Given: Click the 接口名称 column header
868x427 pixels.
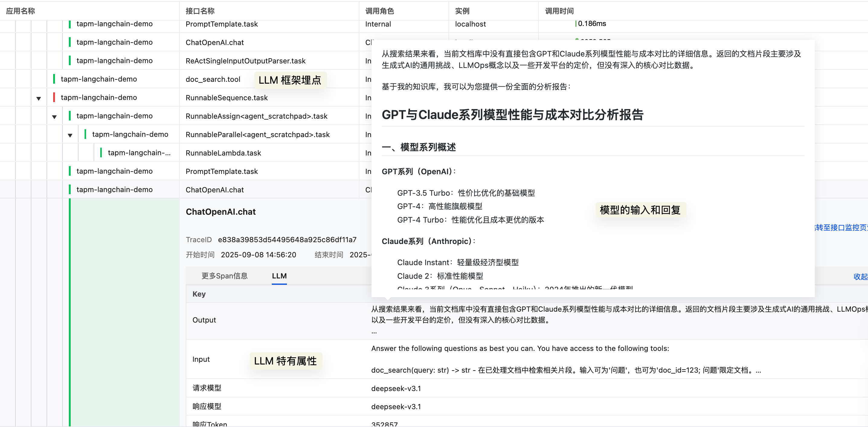Looking at the screenshot, I should click(200, 11).
